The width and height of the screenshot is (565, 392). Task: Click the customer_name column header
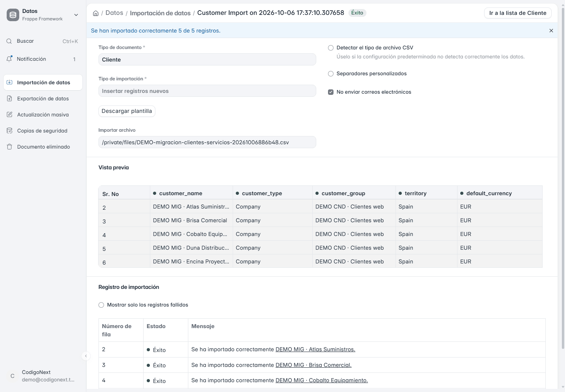tap(191, 193)
